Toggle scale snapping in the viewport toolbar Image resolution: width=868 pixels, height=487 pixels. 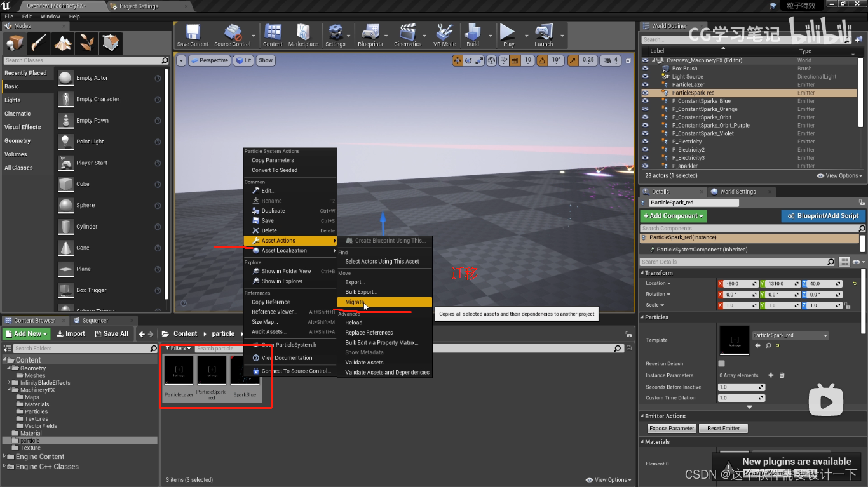pyautogui.click(x=573, y=60)
